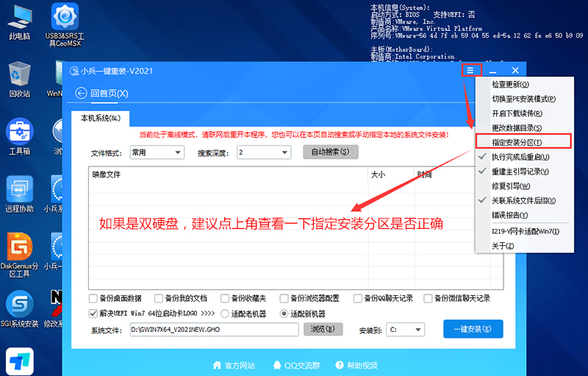This screenshot has width=588, height=376.
Task: Uncheck fix UEFI Win7 64-bit LOGO checkbox
Action: click(93, 313)
